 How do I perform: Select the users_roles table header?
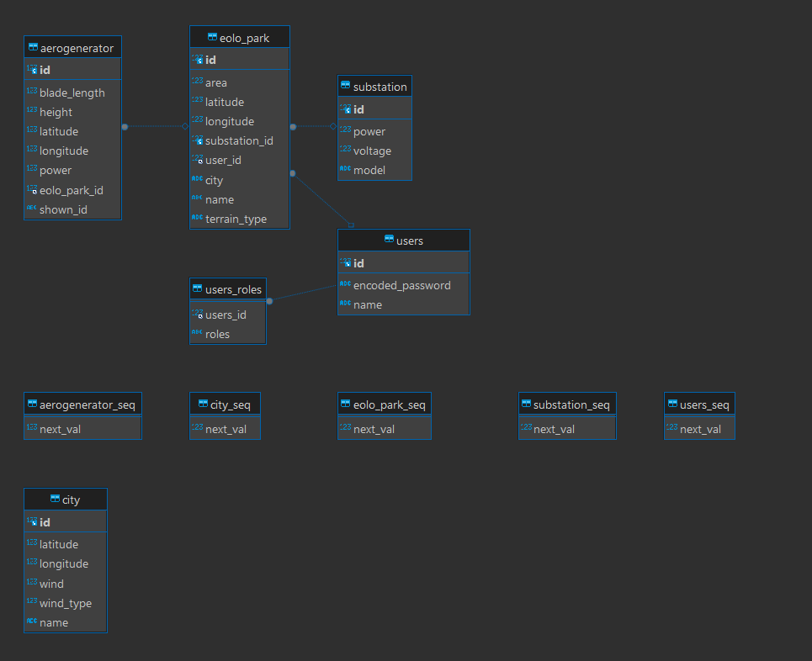click(x=228, y=289)
